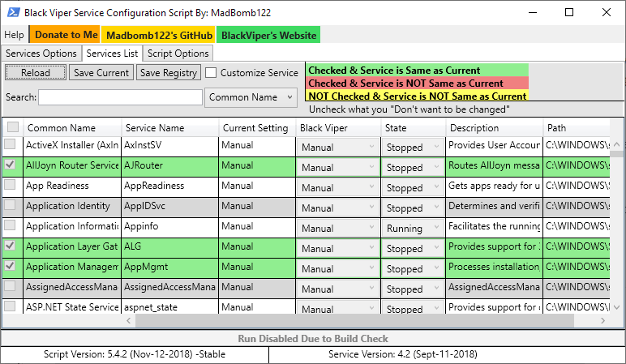Image resolution: width=626 pixels, height=364 pixels.
Task: Switch to the Script Options tab
Action: (x=178, y=54)
